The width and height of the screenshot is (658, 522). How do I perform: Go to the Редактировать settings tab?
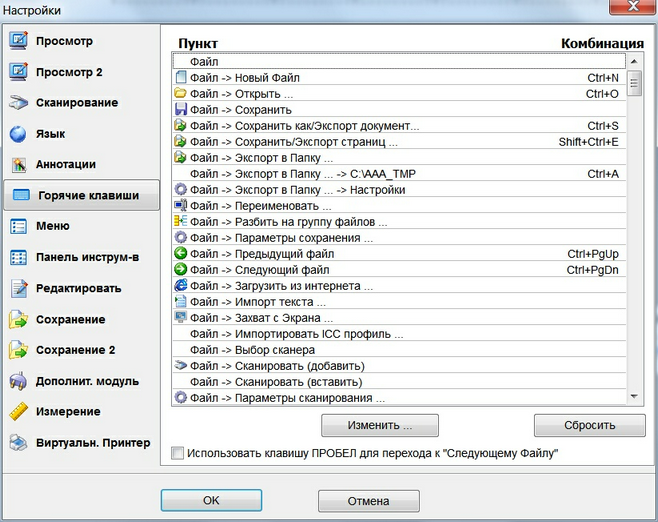click(81, 288)
